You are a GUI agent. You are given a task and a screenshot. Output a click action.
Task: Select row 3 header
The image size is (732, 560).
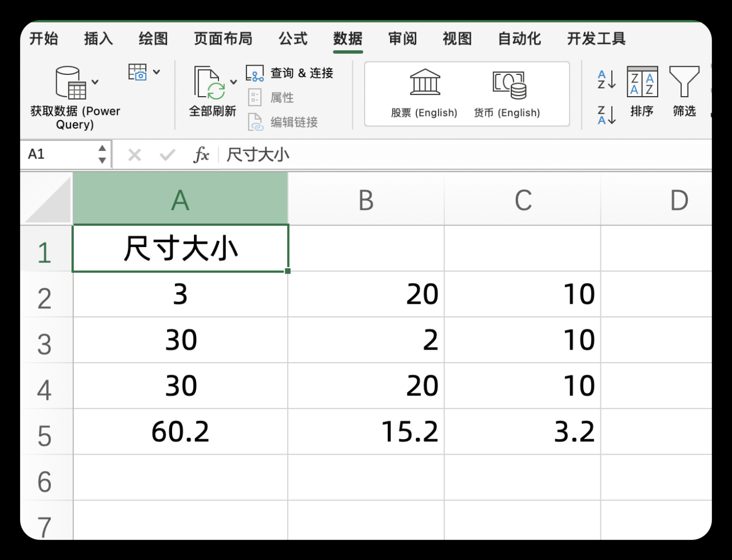(x=46, y=340)
